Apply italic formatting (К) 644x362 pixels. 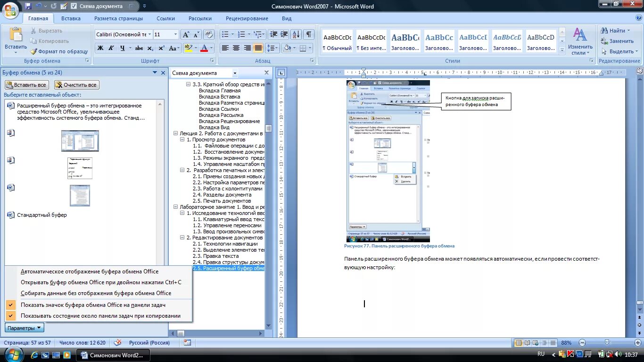(111, 48)
